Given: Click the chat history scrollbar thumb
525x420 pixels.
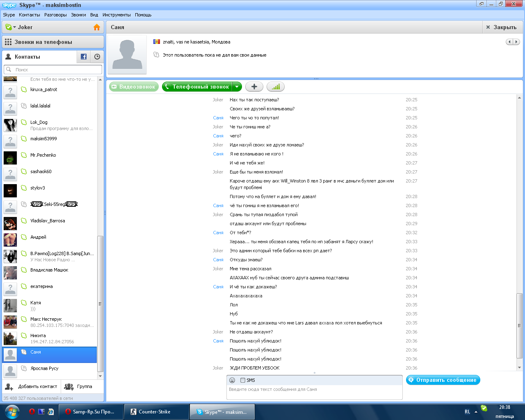Looking at the screenshot, I should pos(520,326).
